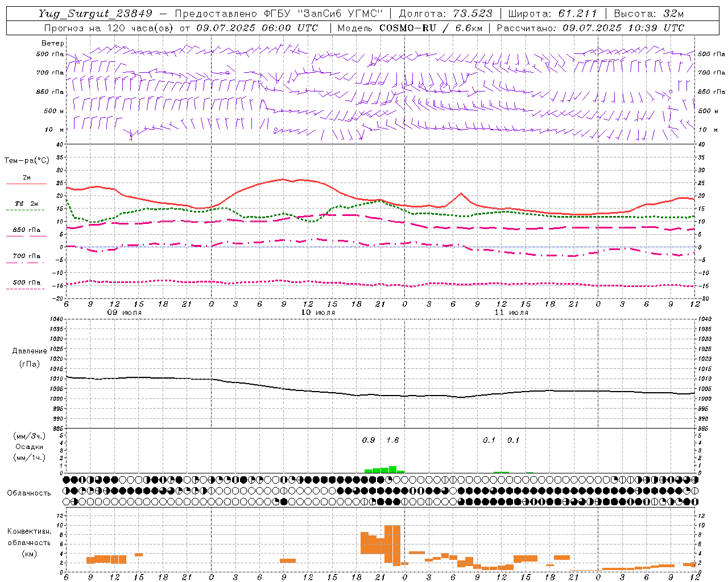Select the 10 июля date label

tap(318, 313)
